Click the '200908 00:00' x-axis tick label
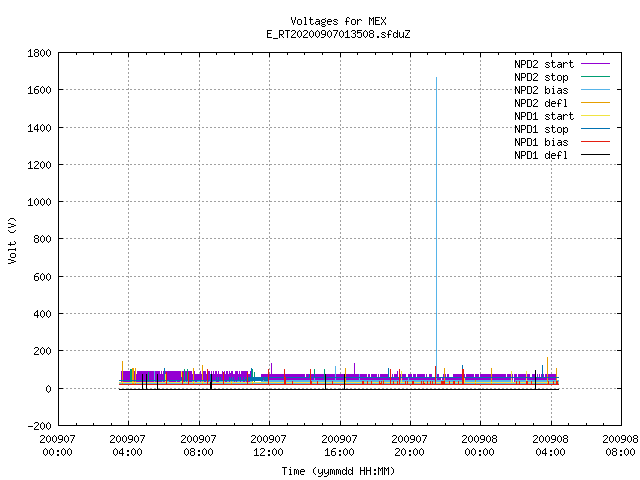The width and height of the screenshot is (640, 480). pyautogui.click(x=479, y=446)
